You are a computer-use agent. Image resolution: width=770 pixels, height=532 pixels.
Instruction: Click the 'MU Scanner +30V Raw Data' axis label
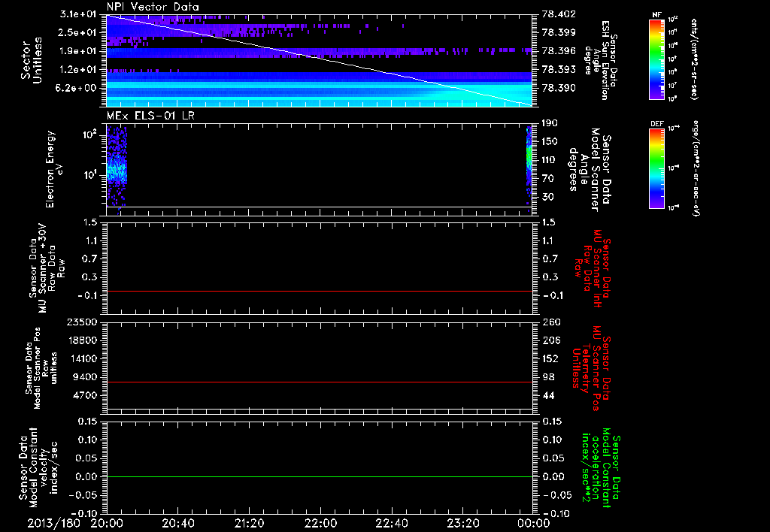[47, 270]
